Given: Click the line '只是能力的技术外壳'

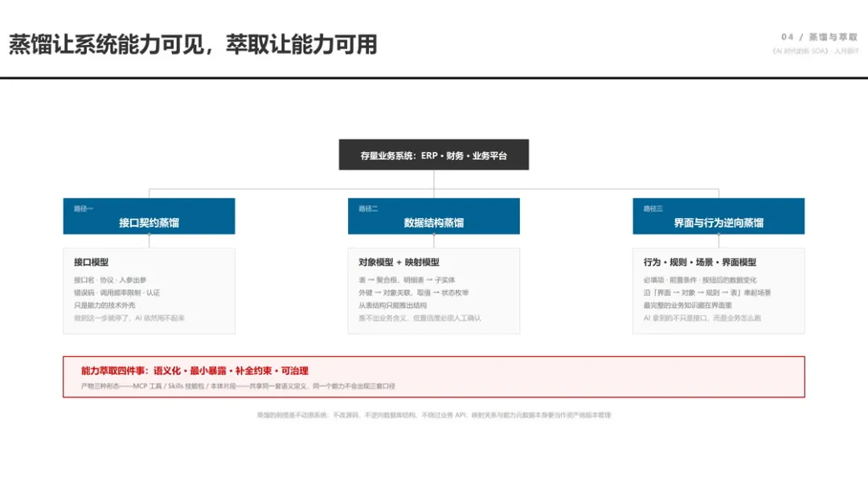Looking at the screenshot, I should (x=104, y=305).
